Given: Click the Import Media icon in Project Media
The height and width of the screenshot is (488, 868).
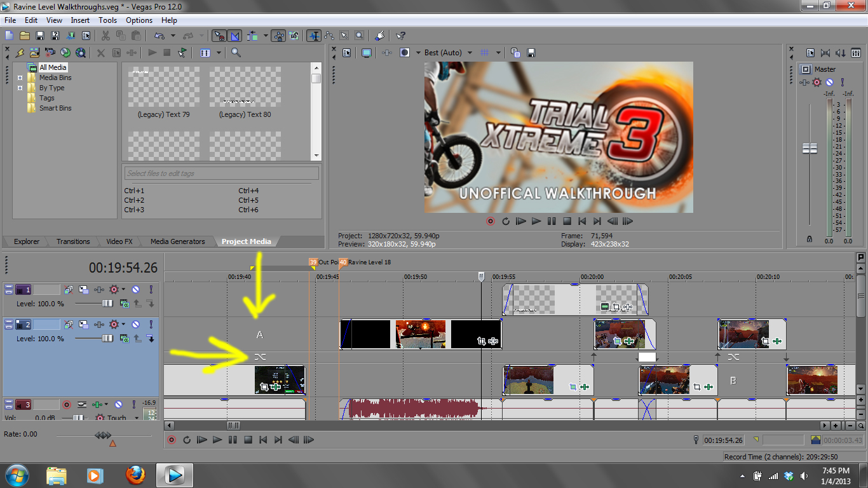Looking at the screenshot, I should tap(34, 53).
